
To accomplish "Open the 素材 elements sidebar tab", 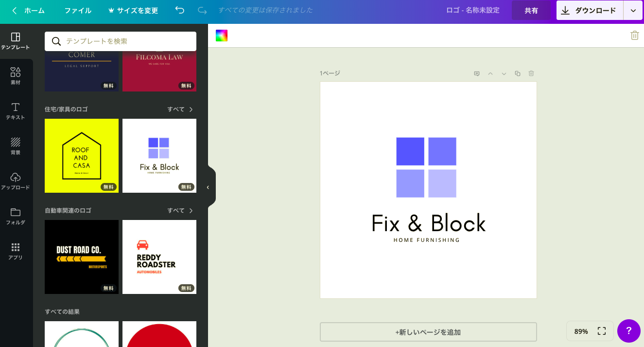I will (16, 76).
